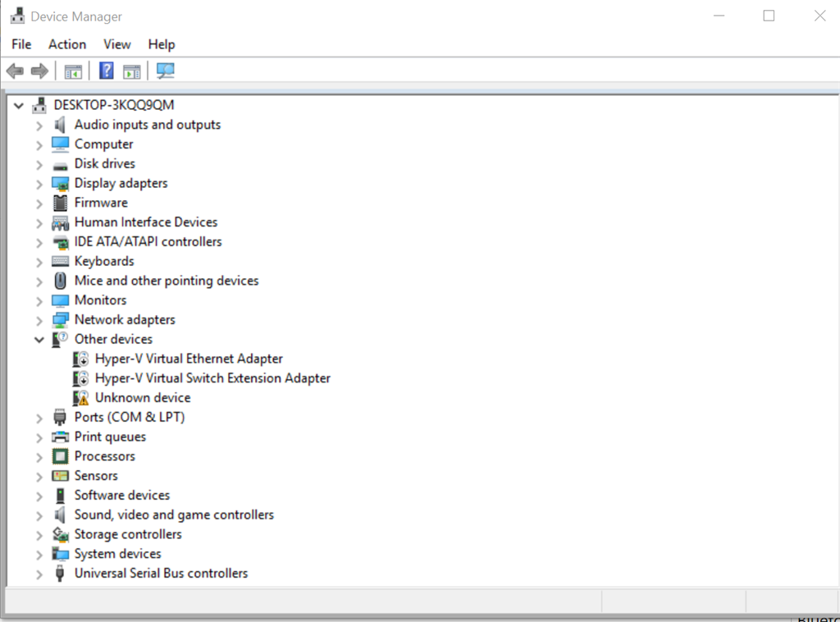Open the File menu
840x622 pixels.
point(21,44)
